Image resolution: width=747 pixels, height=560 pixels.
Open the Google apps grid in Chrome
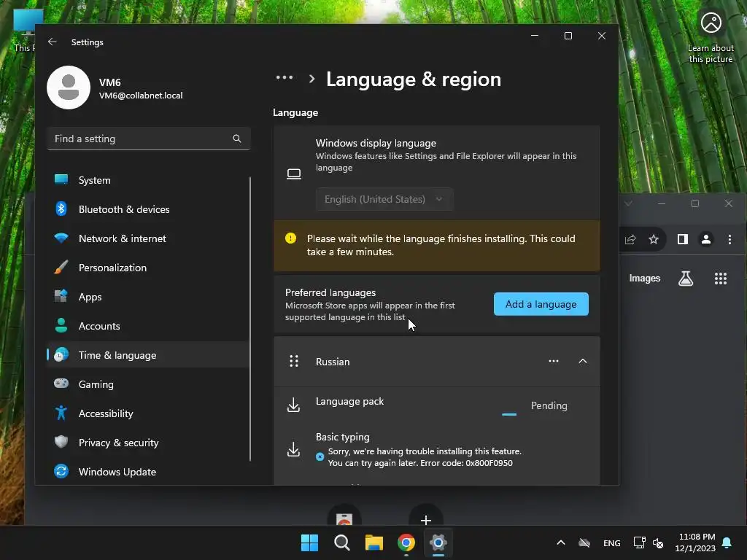coord(720,279)
